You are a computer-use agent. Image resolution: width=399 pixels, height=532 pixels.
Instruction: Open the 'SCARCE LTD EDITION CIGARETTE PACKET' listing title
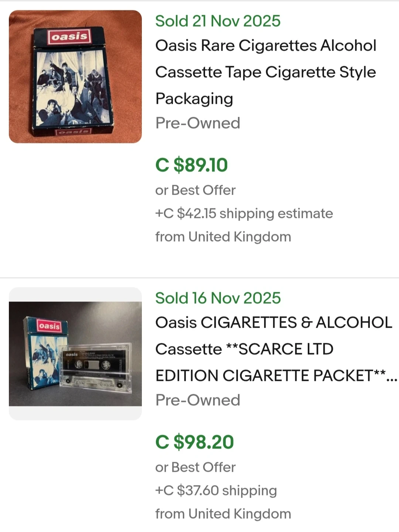tap(273, 349)
